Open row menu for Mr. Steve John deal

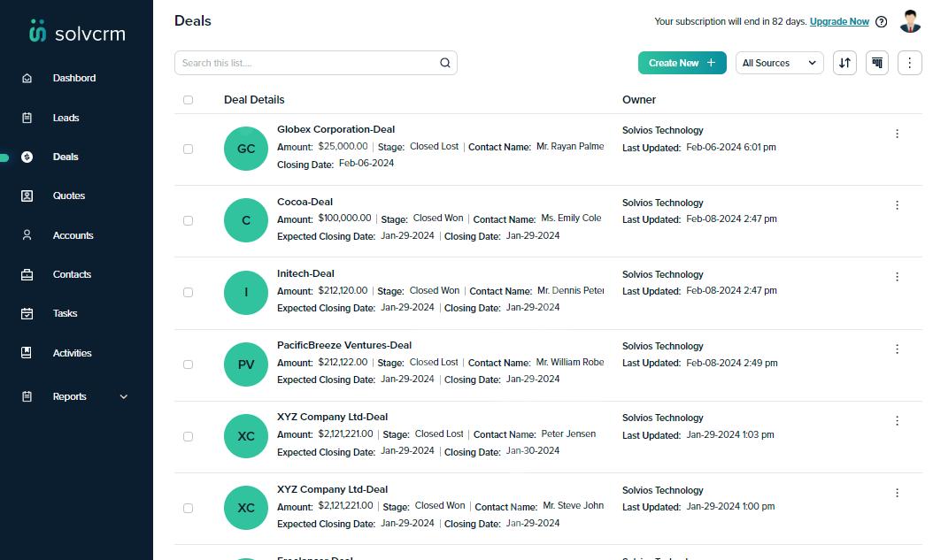click(x=898, y=493)
